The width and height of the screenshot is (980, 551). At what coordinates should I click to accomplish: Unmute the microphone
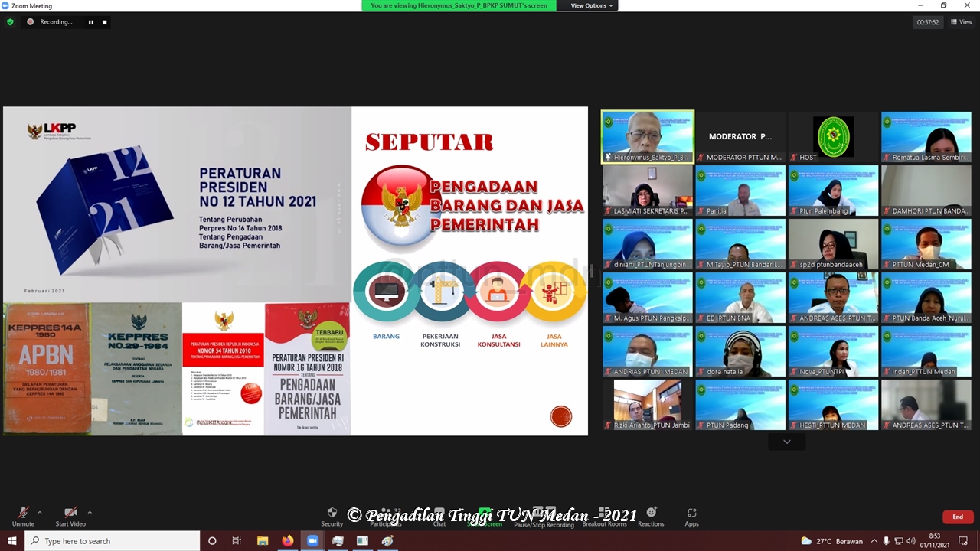click(23, 514)
